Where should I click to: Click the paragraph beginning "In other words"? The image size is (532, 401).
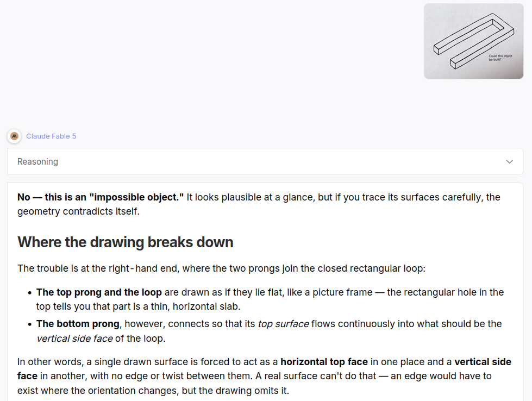(264, 376)
